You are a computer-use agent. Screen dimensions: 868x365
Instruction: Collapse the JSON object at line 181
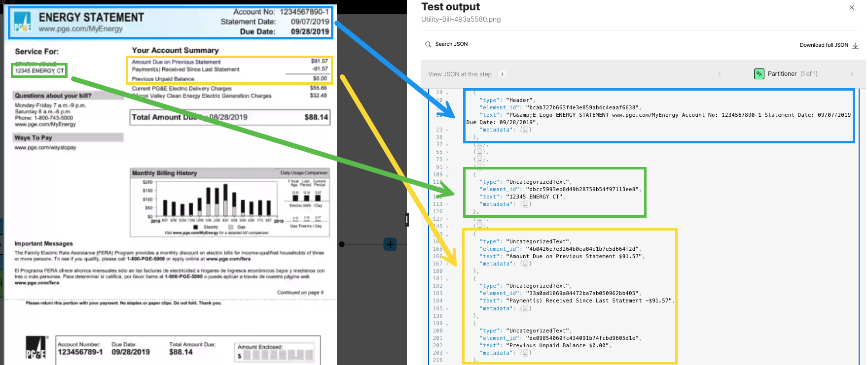click(x=447, y=279)
